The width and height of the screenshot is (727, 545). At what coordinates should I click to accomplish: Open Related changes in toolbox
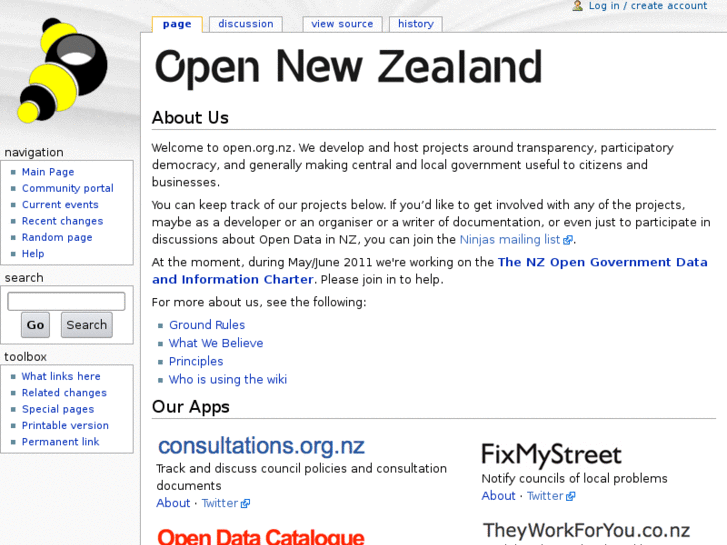64,393
